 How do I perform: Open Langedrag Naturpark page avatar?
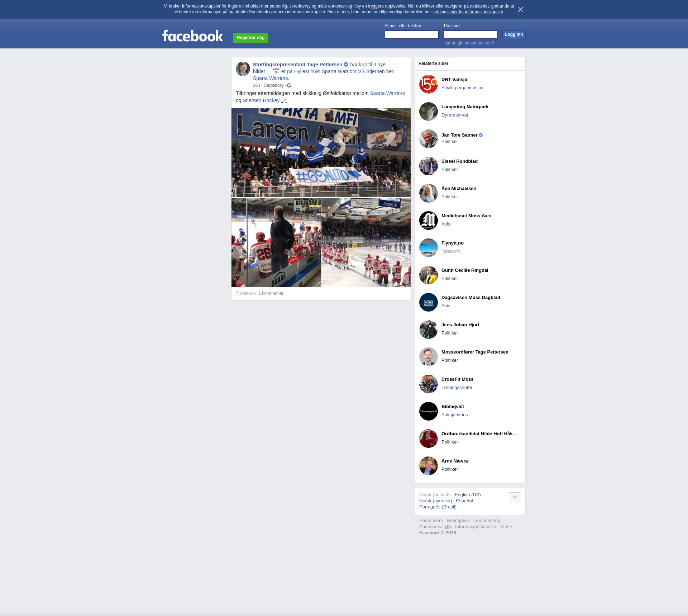(x=429, y=112)
